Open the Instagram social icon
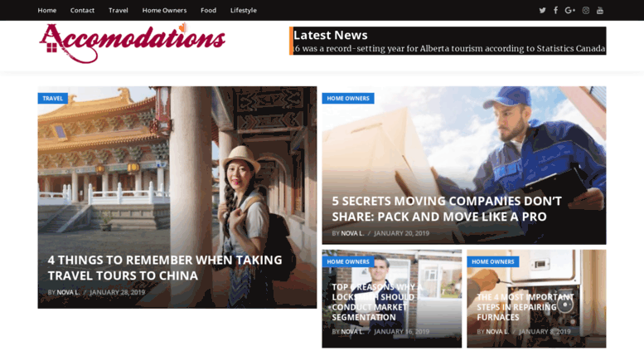Screen dimensions: 644x351 pyautogui.click(x=586, y=10)
